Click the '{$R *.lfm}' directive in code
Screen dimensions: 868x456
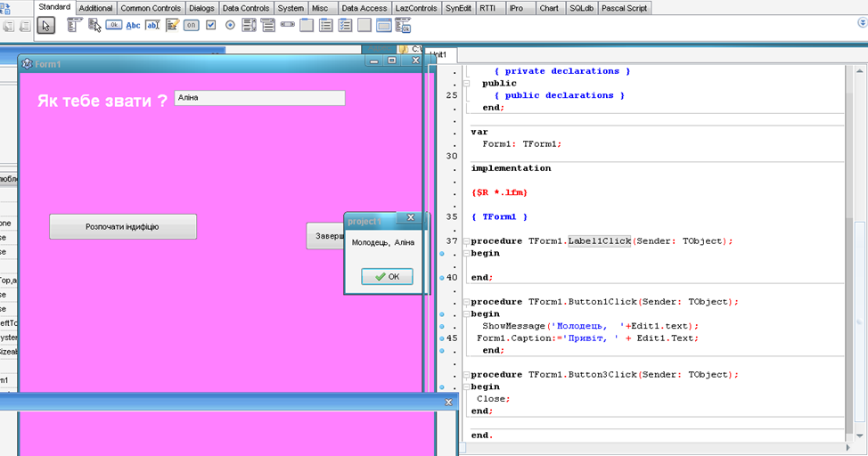(x=499, y=192)
